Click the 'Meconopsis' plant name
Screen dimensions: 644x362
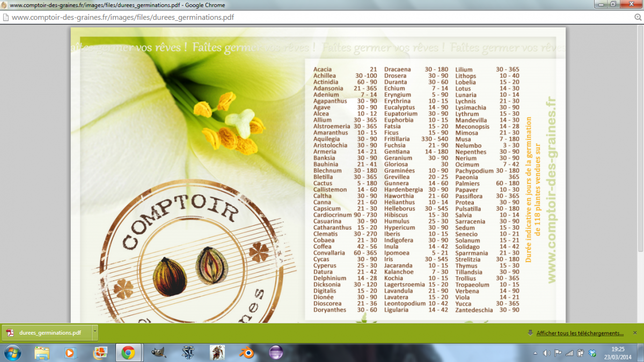pyautogui.click(x=472, y=127)
